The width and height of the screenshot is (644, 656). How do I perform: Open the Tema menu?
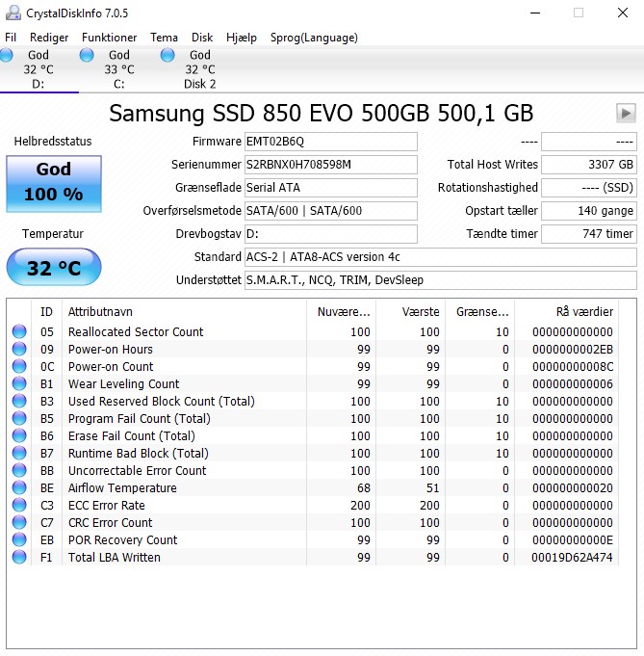click(164, 38)
